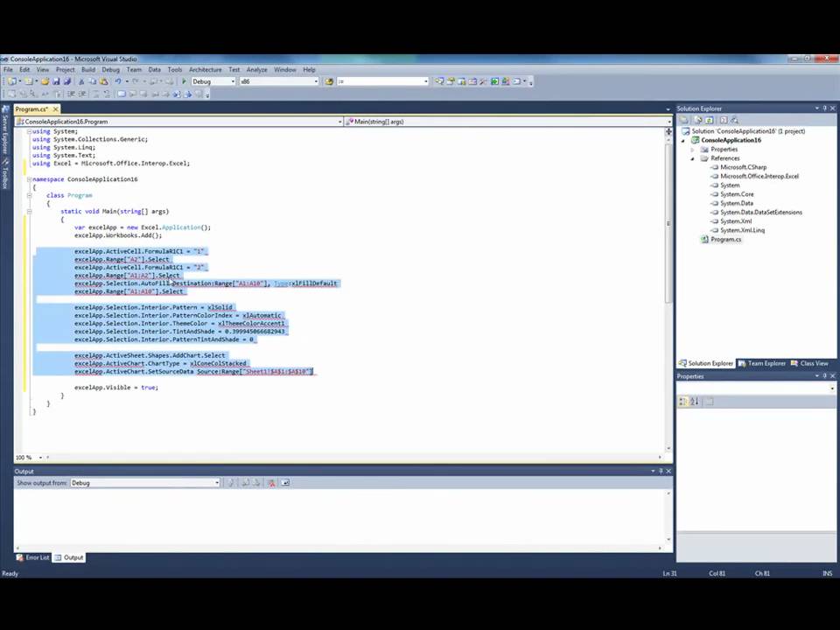Click the Save disk icon in the toolbar
Screen dimensions: 840x630
(x=56, y=81)
